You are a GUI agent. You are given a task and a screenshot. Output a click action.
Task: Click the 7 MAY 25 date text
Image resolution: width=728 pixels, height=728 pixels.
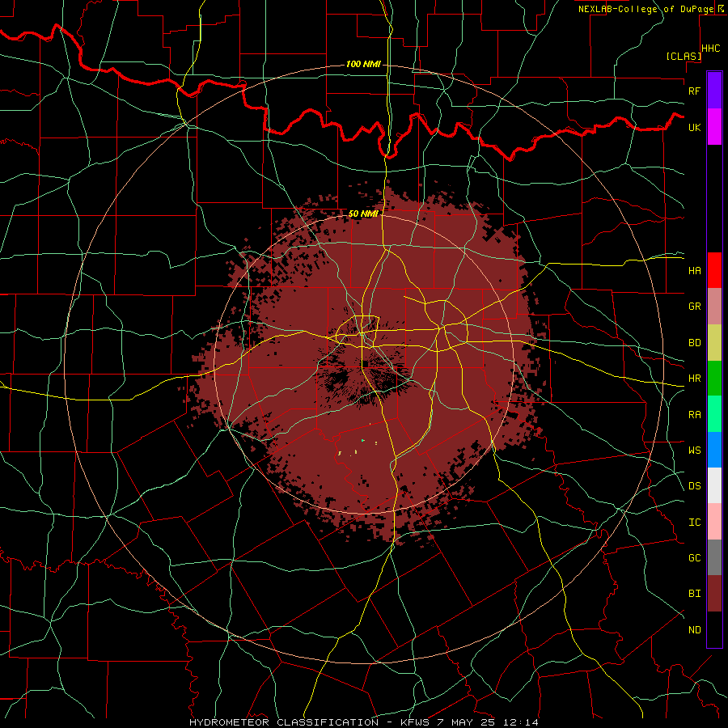[468, 722]
